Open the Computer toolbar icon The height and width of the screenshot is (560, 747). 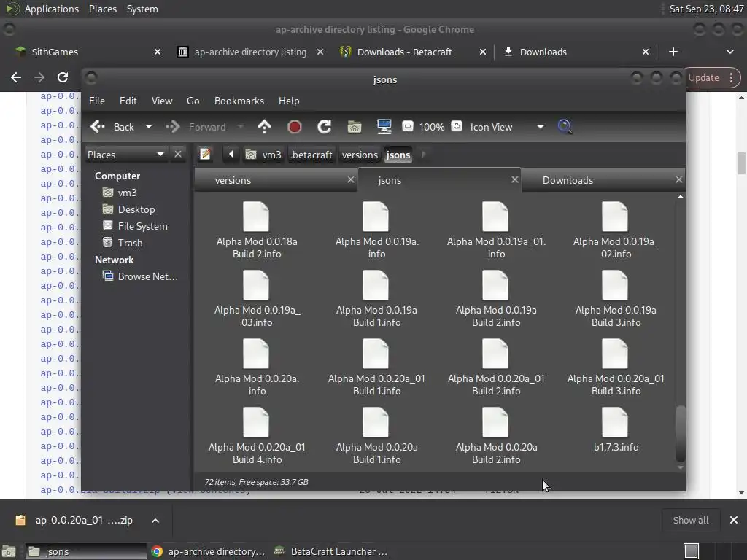click(384, 127)
